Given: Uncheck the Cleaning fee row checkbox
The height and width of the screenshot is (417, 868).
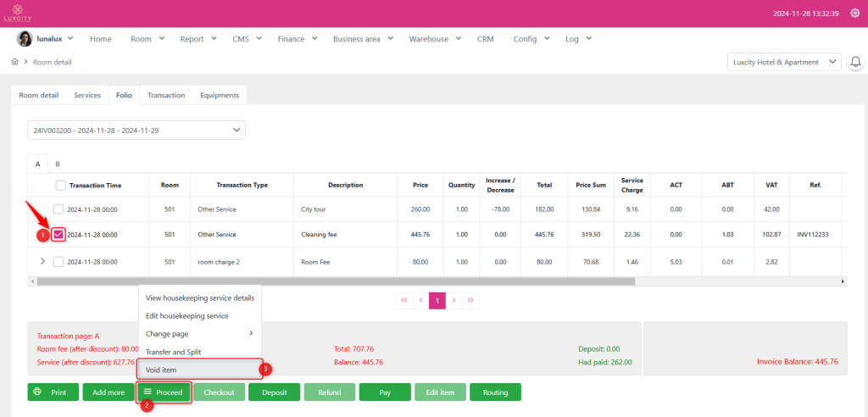Looking at the screenshot, I should (x=58, y=235).
